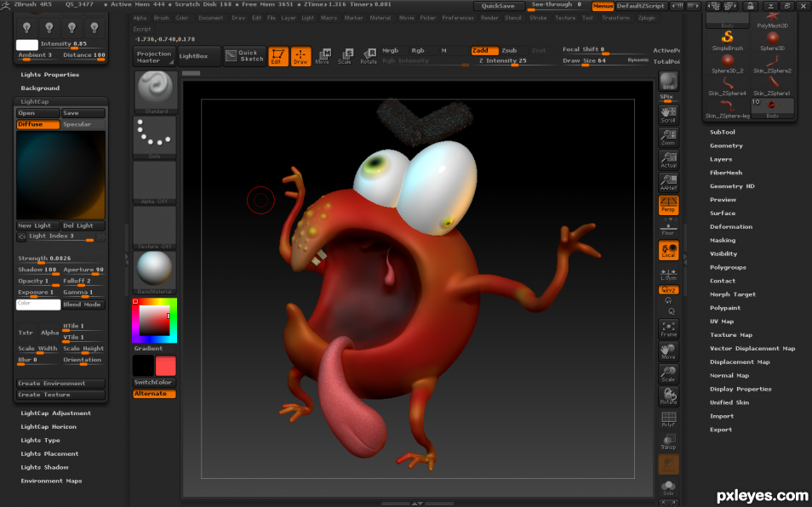Screen dimensions: 812x507
Task: Open the Preferences menu
Action: coord(458,18)
